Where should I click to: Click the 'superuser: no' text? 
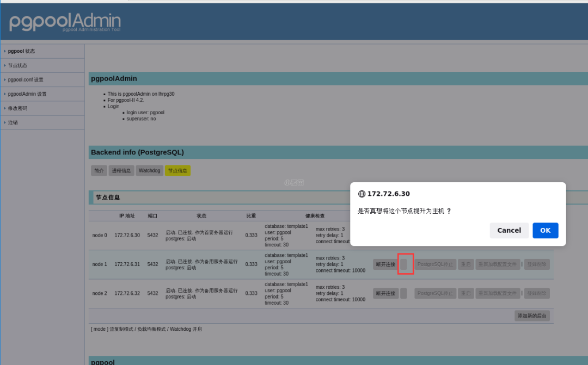pyautogui.click(x=141, y=119)
